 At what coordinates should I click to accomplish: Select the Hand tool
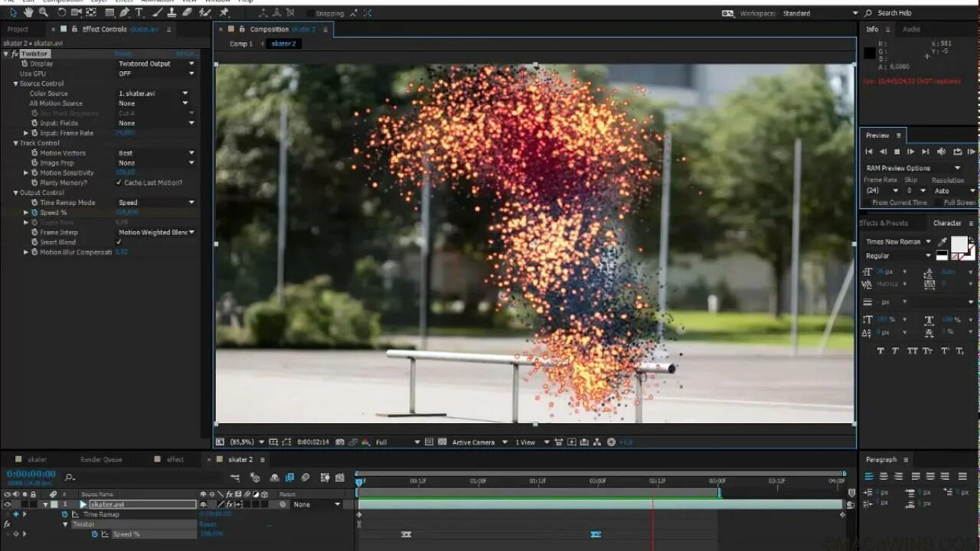point(28,12)
